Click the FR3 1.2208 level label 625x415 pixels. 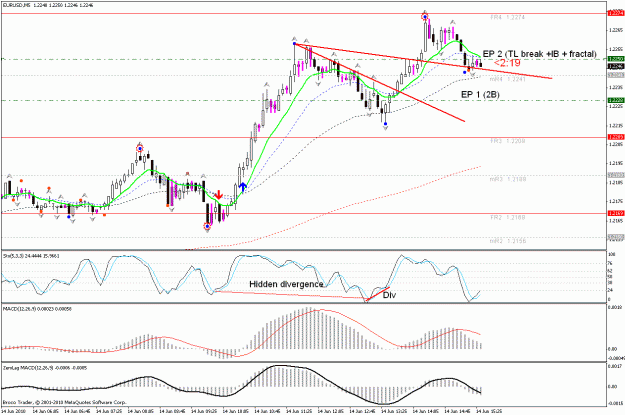[x=507, y=141]
